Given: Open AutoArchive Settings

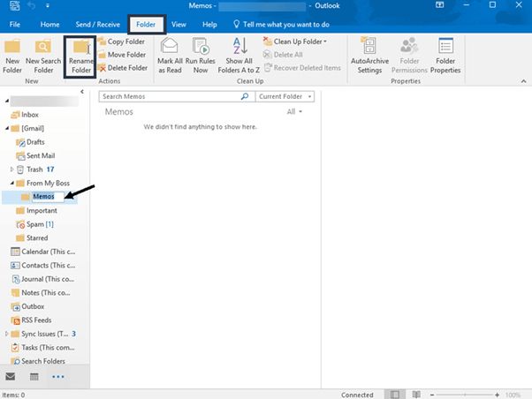Looking at the screenshot, I should (x=369, y=56).
